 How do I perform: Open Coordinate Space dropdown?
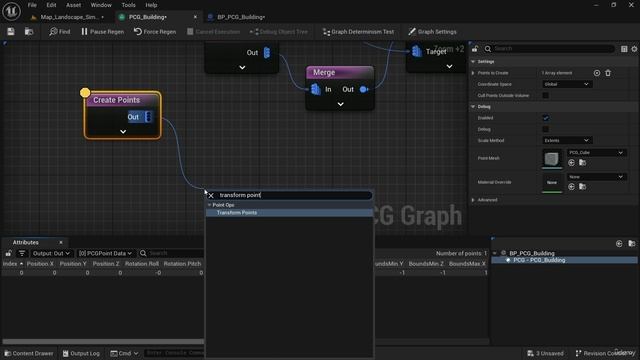[567, 84]
